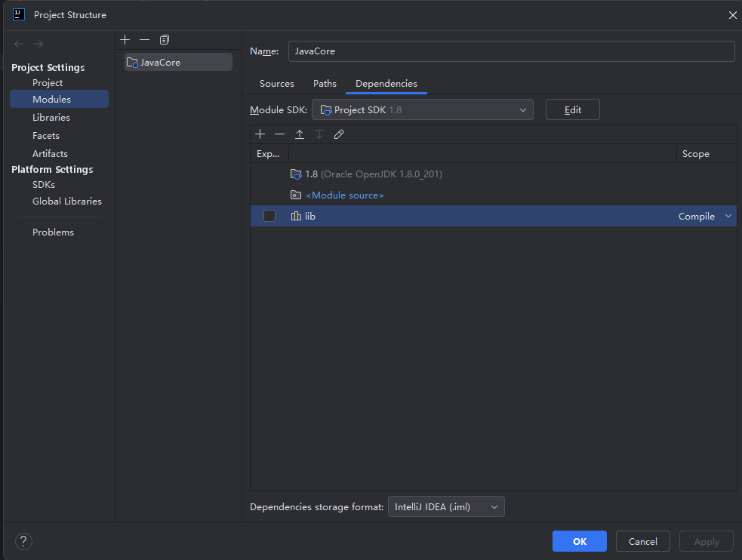Viewport: 742px width, 560px height.
Task: Click the Edit SDK button
Action: [573, 109]
